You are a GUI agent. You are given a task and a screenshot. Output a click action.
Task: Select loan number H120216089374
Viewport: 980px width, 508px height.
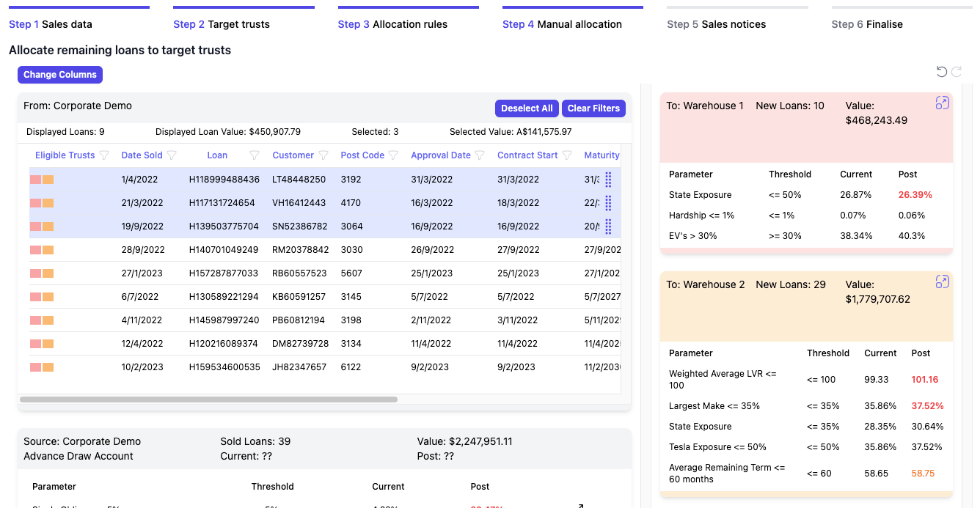pos(224,344)
